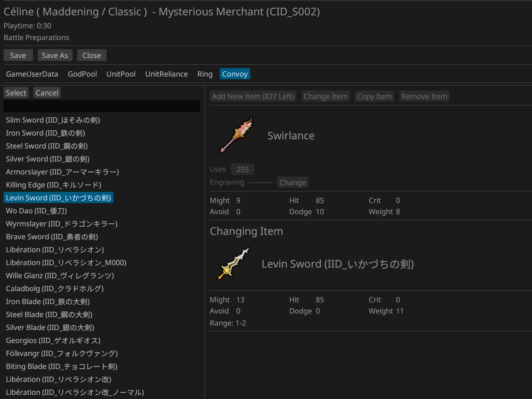Switch to the Ring tab
Image resolution: width=532 pixels, height=399 pixels.
(x=205, y=74)
